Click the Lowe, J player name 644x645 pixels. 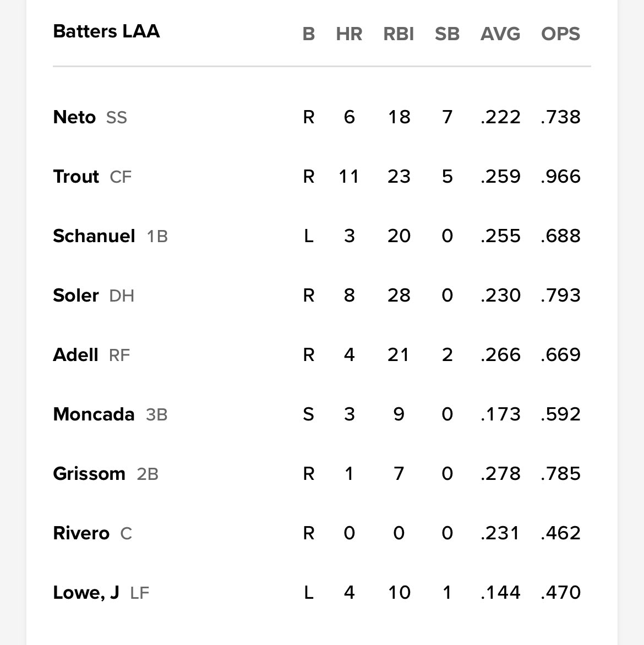tap(86, 593)
